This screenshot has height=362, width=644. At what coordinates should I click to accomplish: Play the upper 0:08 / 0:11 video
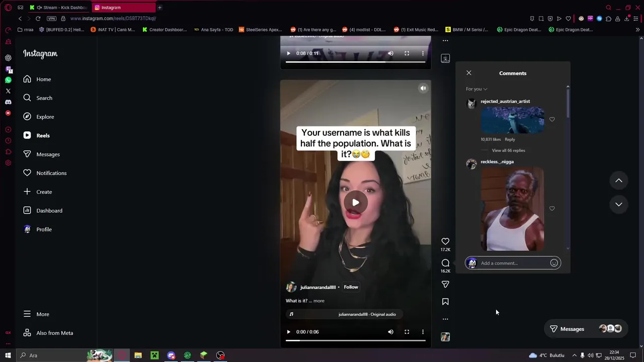[288, 53]
